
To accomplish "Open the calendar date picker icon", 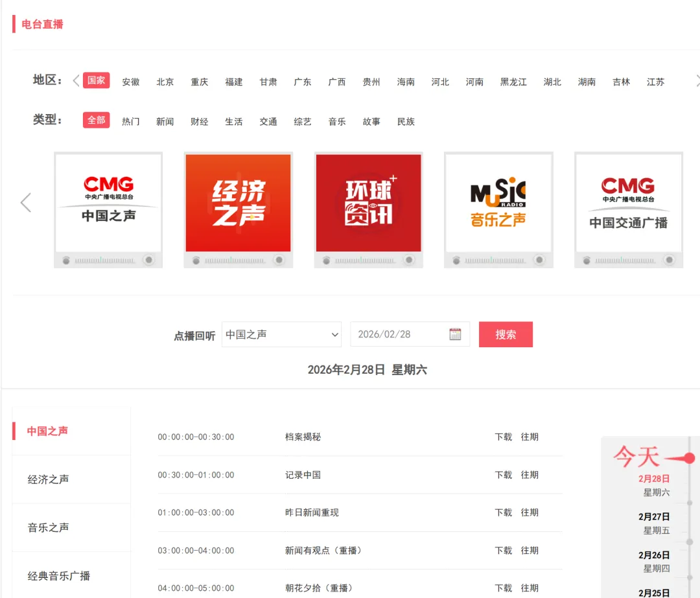I will pyautogui.click(x=455, y=334).
